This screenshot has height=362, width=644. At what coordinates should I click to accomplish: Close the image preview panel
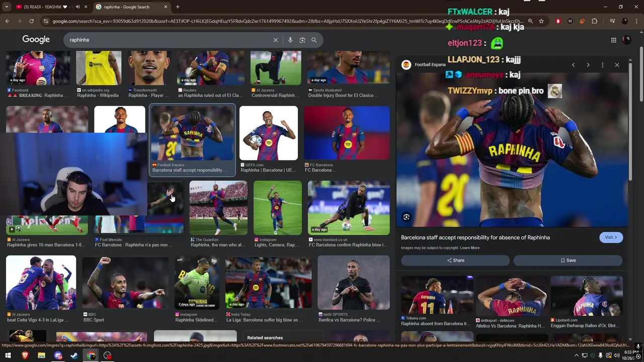click(x=617, y=65)
